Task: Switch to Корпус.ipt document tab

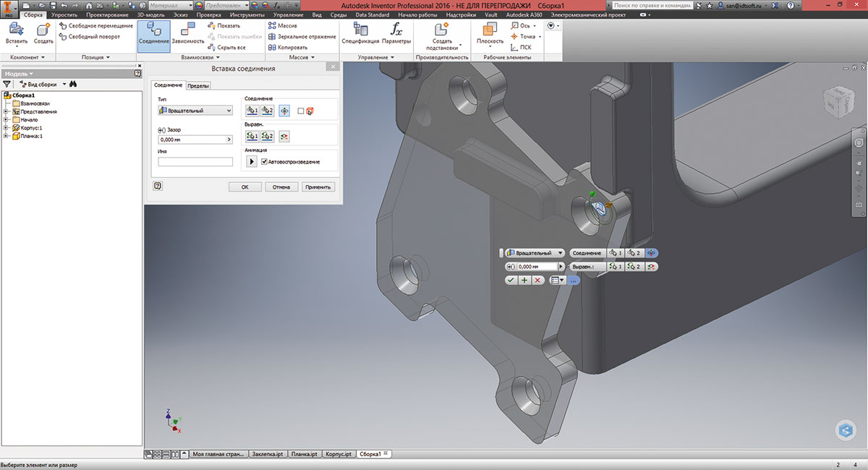Action: coord(339,454)
